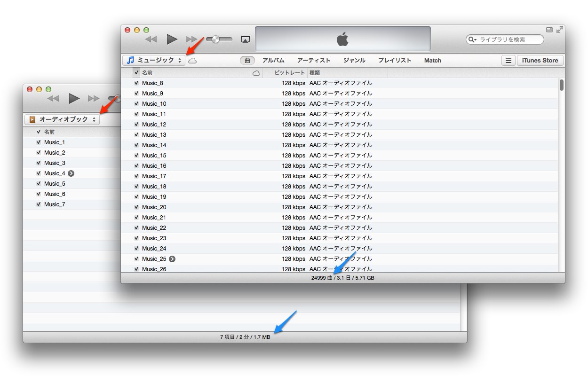588x376 pixels.
Task: Click the cloud column header icon
Action: point(256,73)
